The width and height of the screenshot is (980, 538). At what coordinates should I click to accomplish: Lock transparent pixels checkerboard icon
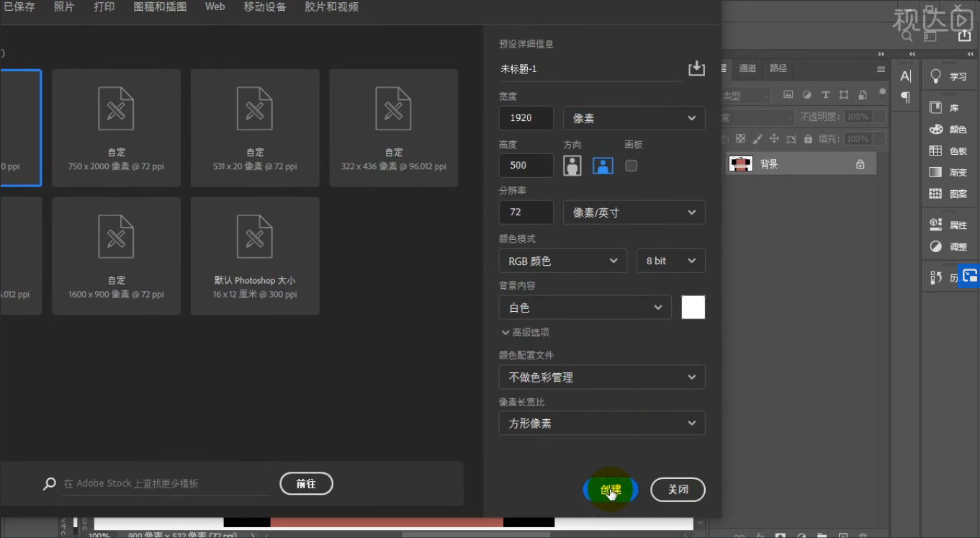tap(740, 139)
